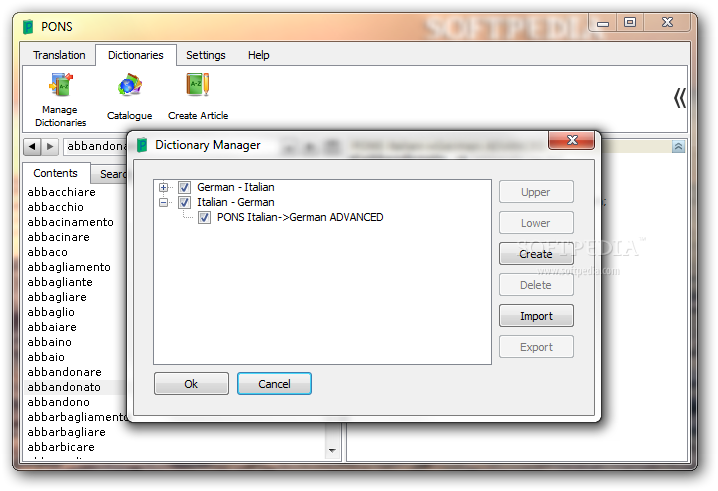The width and height of the screenshot is (718, 491).
Task: Open the Settings tab
Action: pyautogui.click(x=206, y=55)
